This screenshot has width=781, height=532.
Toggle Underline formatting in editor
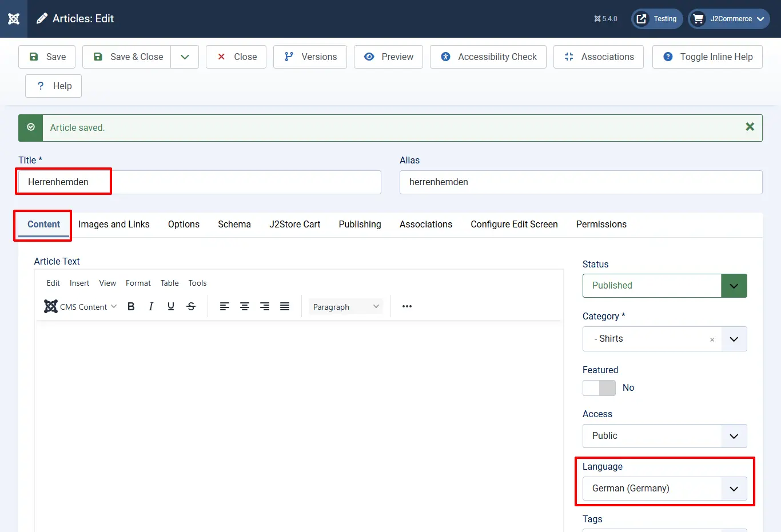tap(171, 306)
